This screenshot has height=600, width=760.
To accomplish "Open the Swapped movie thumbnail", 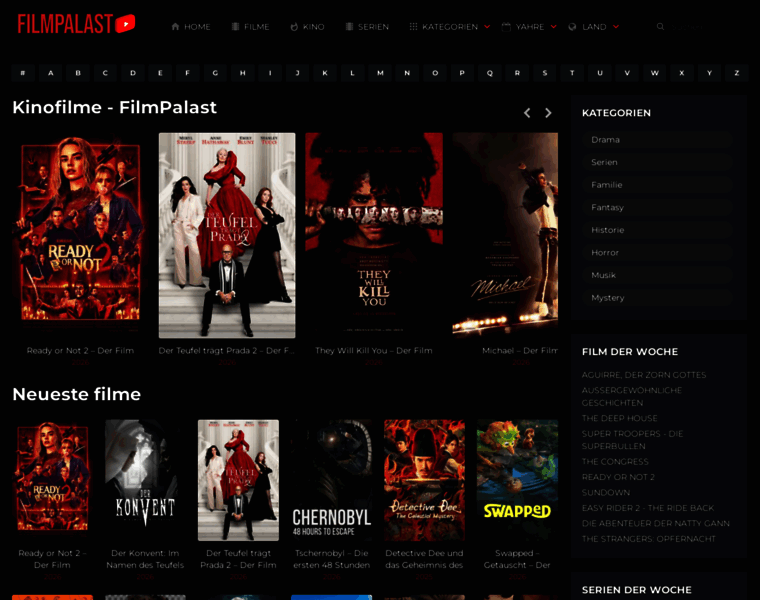I will (517, 480).
